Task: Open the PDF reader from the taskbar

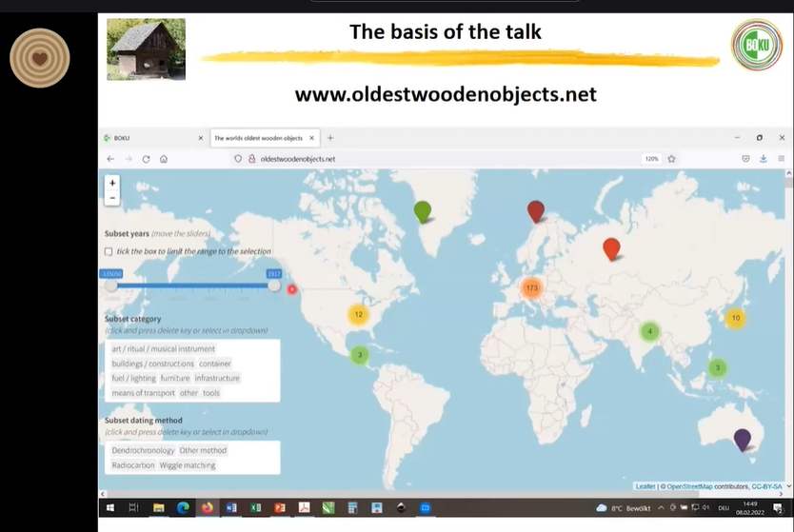Action: 304,507
